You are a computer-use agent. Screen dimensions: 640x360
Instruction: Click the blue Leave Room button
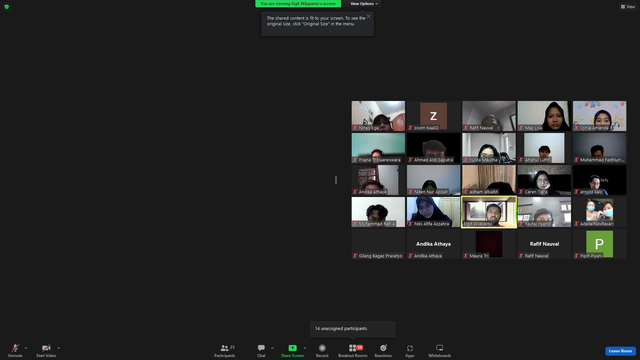point(620,351)
